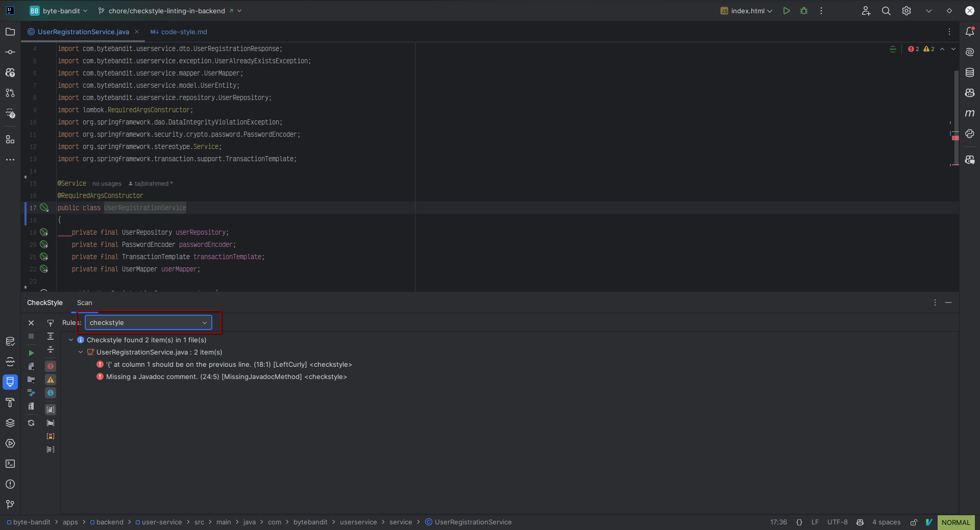980x530 pixels.
Task: Open CheckStyle panel options menu
Action: click(935, 302)
